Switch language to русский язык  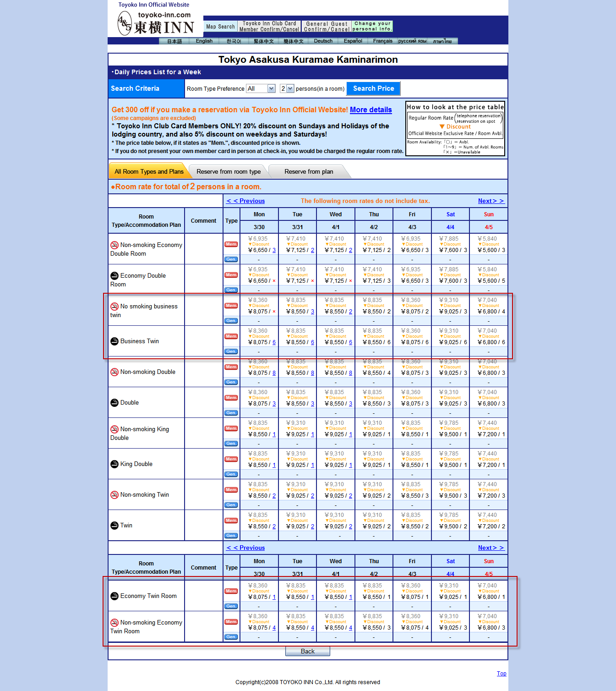[413, 41]
